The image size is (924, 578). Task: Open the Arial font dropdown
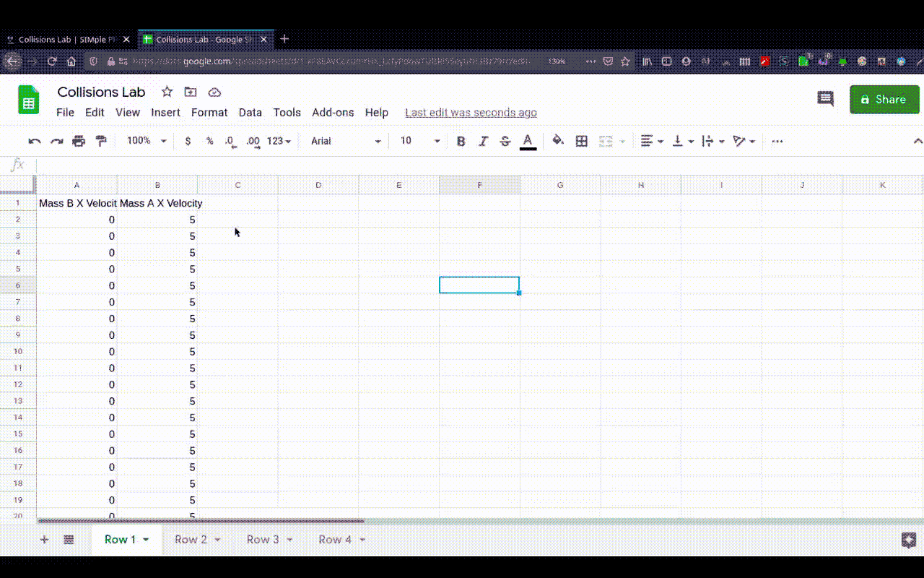coord(344,141)
